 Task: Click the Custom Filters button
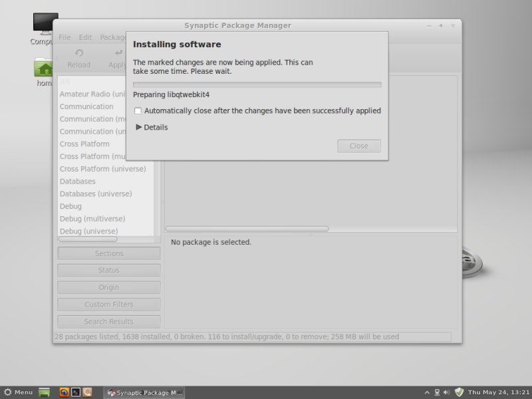(x=109, y=305)
